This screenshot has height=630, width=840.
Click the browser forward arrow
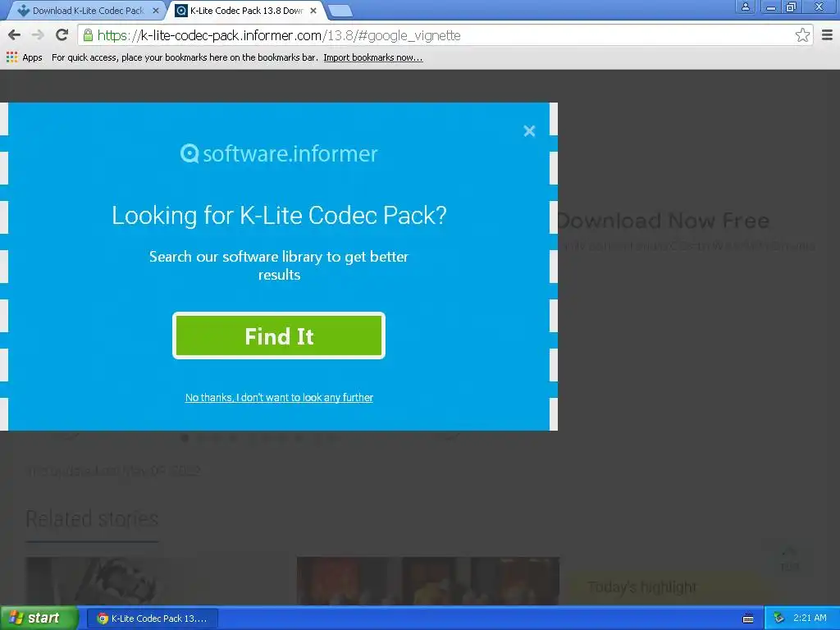38,35
